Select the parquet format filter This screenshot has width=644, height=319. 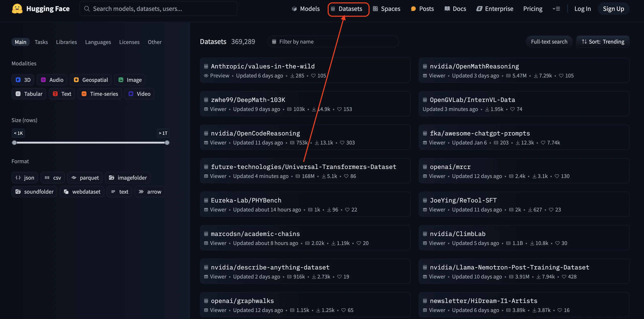coord(85,178)
